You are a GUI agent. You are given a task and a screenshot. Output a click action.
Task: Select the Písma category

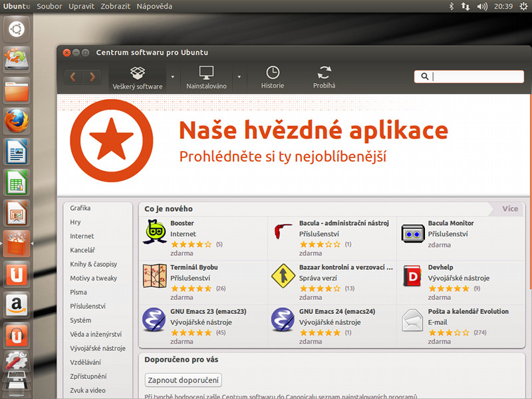point(78,292)
